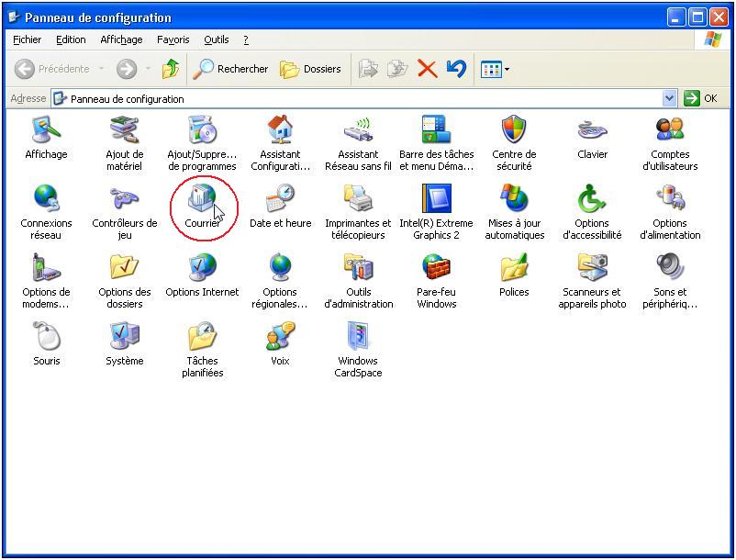
Task: Open Options régionales globe icon
Action: pyautogui.click(x=280, y=266)
